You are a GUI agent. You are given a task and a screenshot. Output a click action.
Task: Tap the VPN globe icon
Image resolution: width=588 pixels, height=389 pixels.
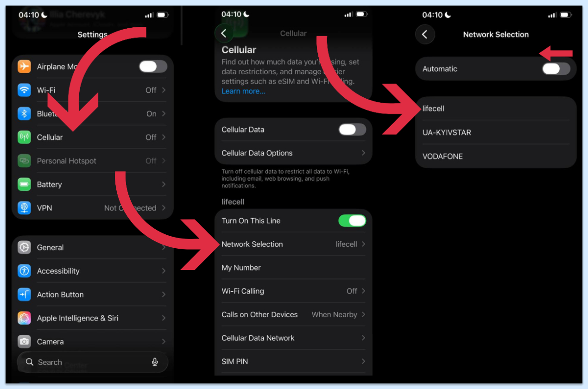pyautogui.click(x=24, y=208)
